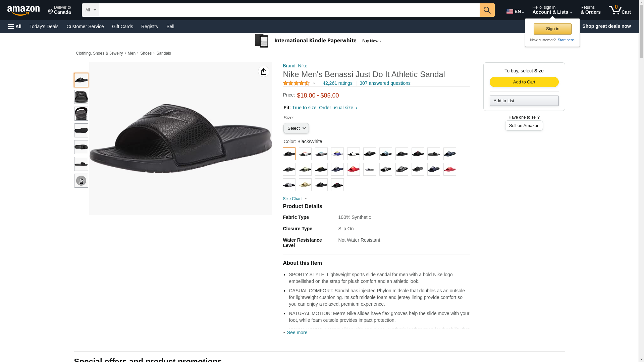Click the Add to Cart button

[x=524, y=82]
